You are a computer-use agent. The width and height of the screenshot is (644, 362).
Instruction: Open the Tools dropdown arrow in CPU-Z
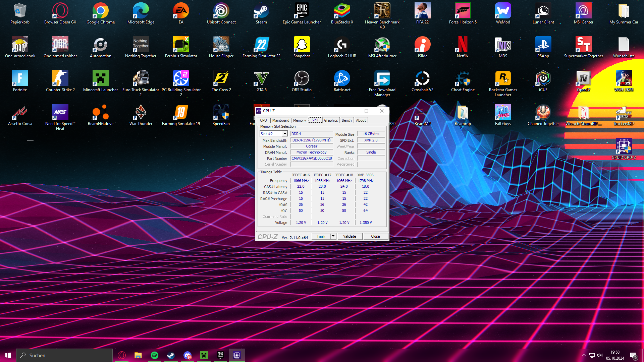tap(333, 236)
